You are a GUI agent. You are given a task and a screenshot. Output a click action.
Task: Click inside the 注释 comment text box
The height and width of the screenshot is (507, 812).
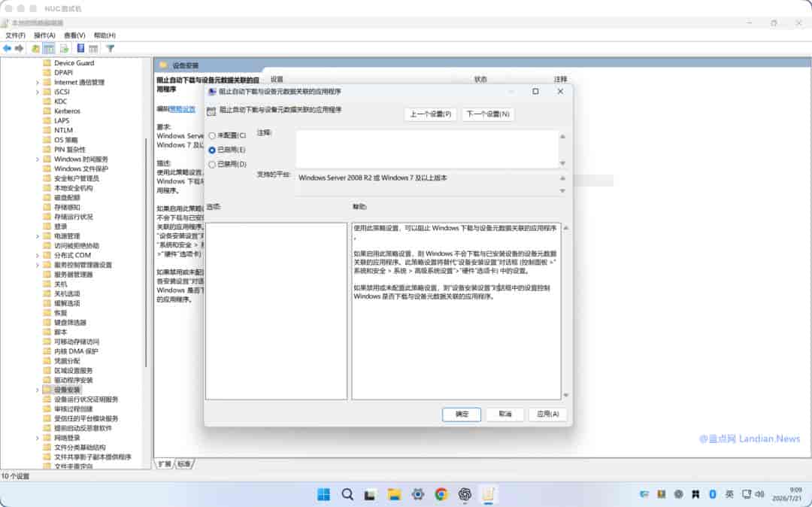coord(427,149)
